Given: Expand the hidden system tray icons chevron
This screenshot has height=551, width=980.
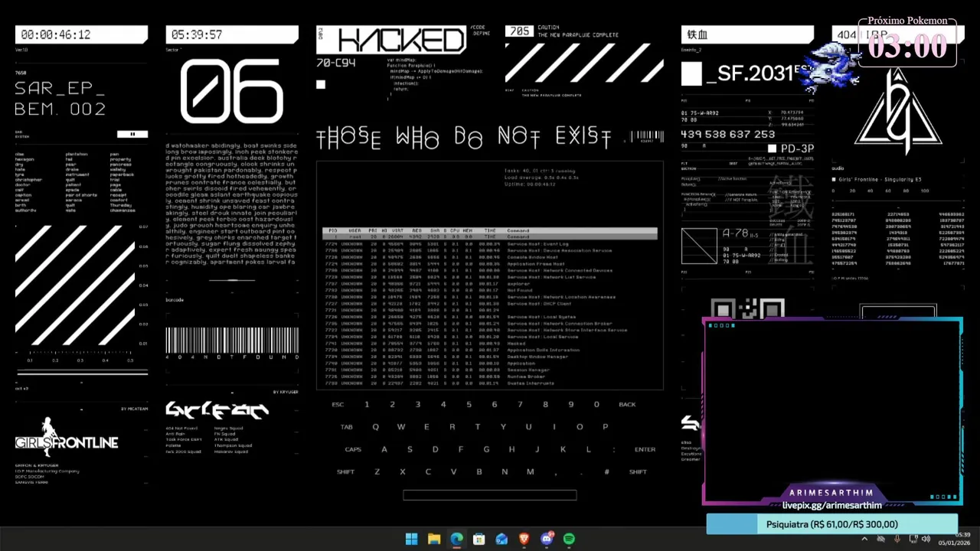Looking at the screenshot, I should pyautogui.click(x=865, y=539).
